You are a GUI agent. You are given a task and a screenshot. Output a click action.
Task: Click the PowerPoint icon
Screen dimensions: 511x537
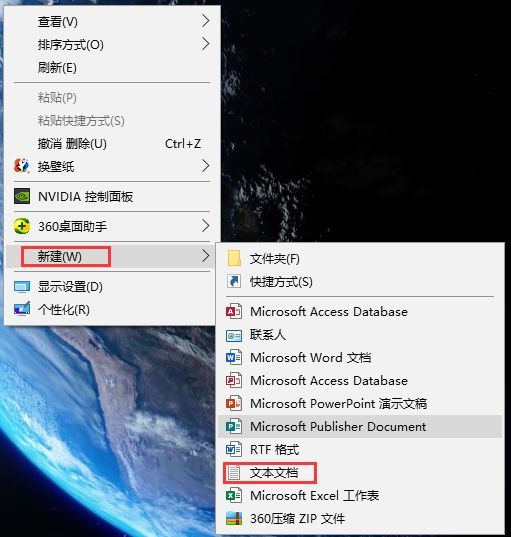pos(234,403)
